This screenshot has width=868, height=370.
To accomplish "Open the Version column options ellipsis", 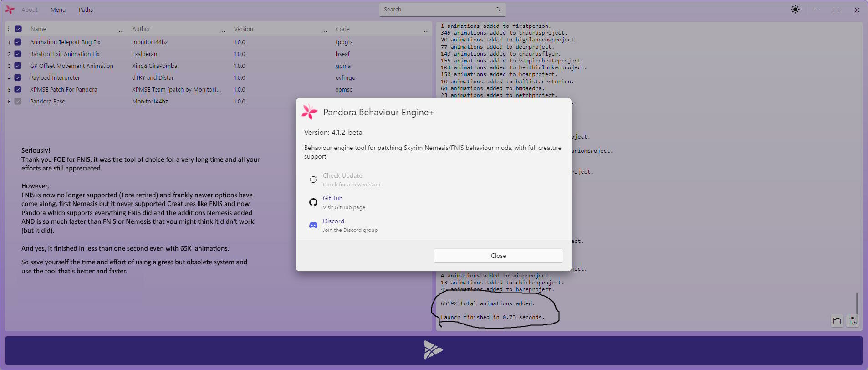I will click(325, 31).
